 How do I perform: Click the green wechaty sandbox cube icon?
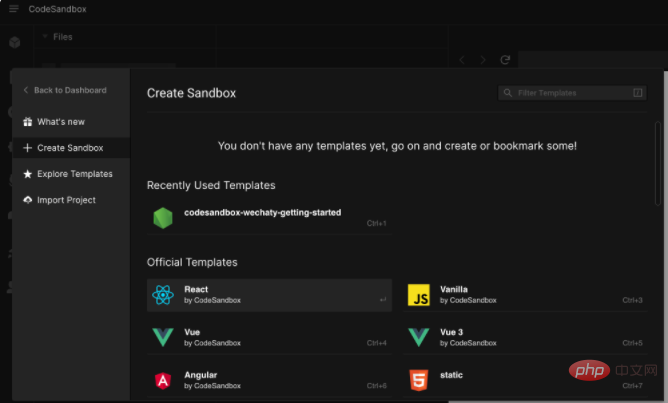163,217
